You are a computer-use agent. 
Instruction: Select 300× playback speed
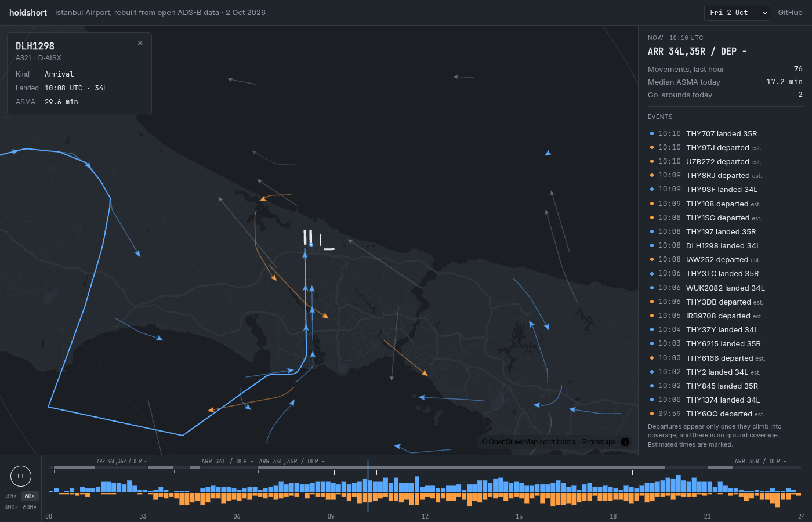tap(11, 507)
